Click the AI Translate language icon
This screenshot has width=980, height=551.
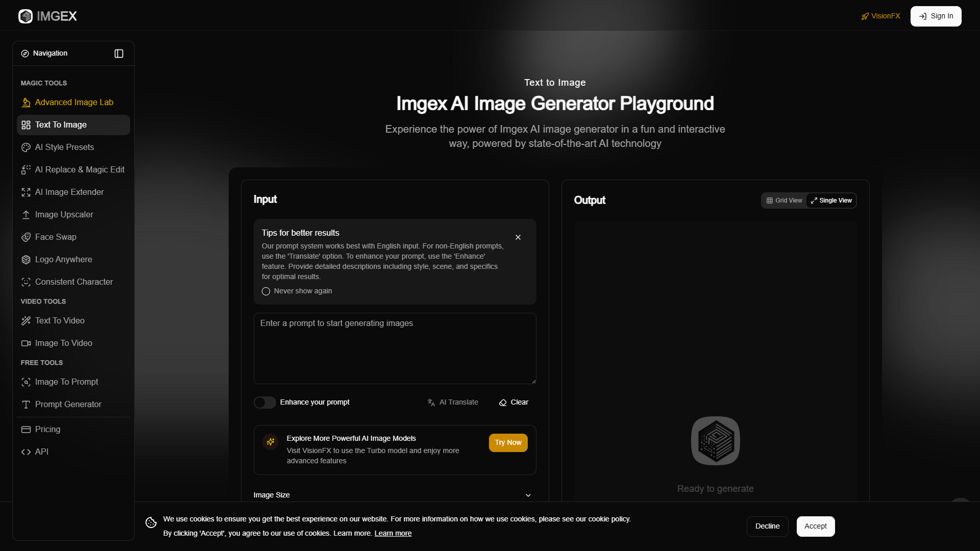(431, 403)
